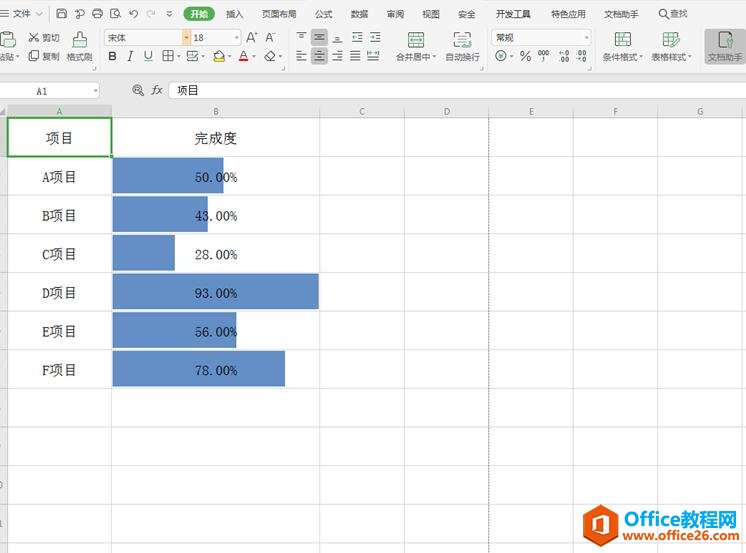Switch to the 数据 (Data) tab
Viewport: 746px width, 553px height.
pyautogui.click(x=359, y=14)
